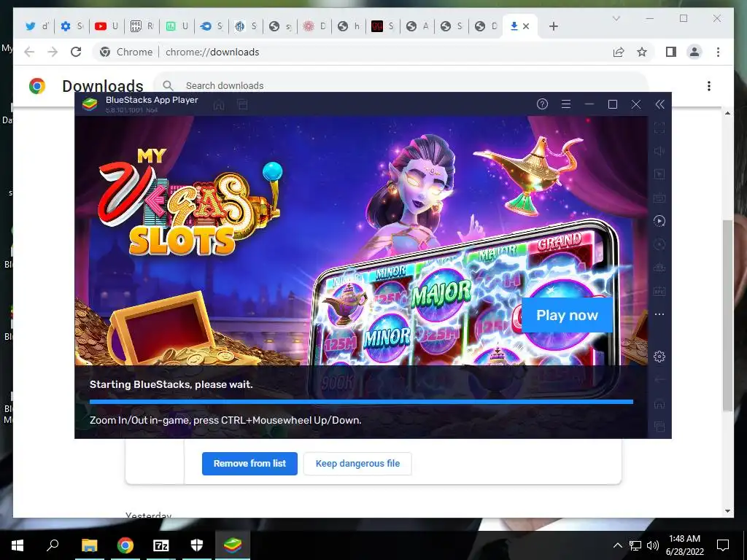The image size is (747, 560).
Task: Switch to the green chart icon tab
Action: [177, 26]
